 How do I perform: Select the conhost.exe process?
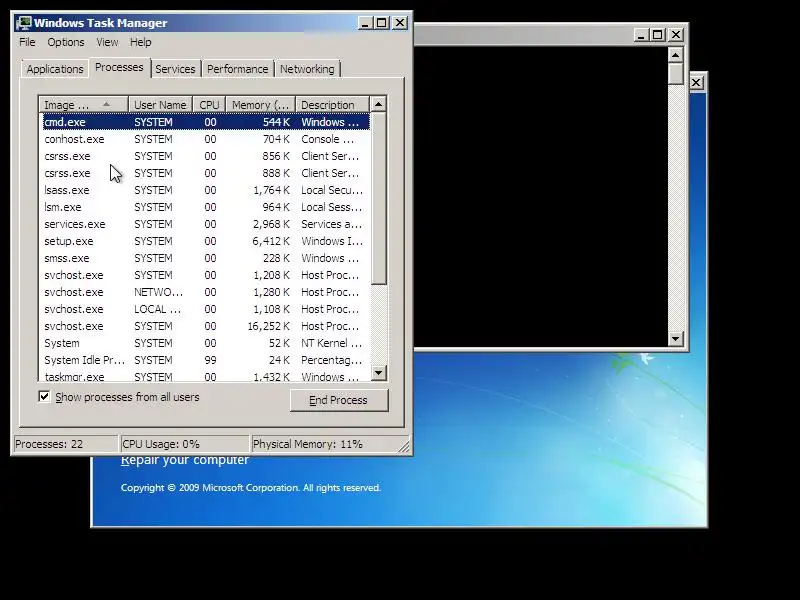coord(205,139)
